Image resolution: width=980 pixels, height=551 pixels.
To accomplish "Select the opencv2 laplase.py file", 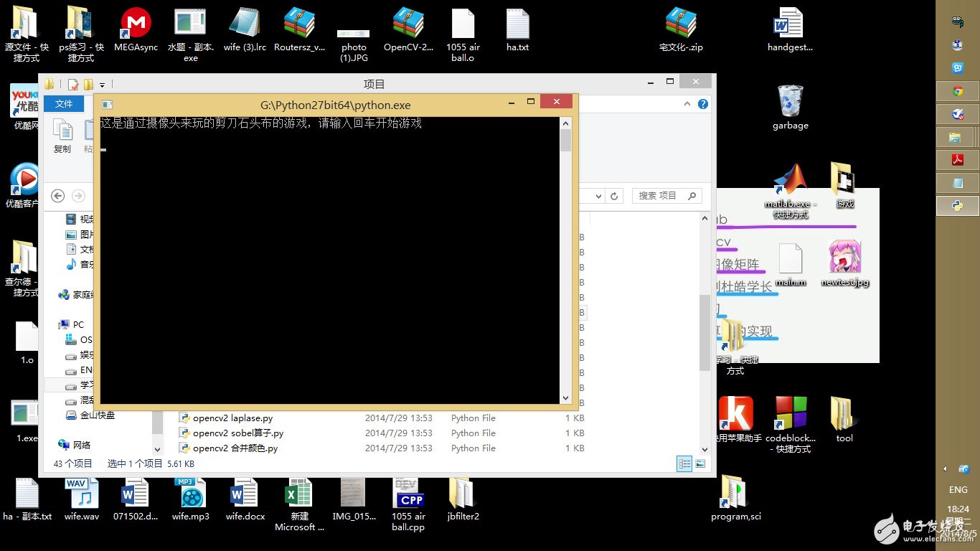I will click(x=232, y=418).
